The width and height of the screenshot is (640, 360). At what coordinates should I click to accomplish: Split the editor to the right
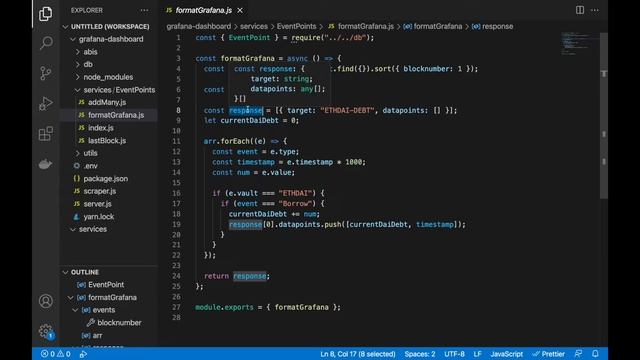580,10
